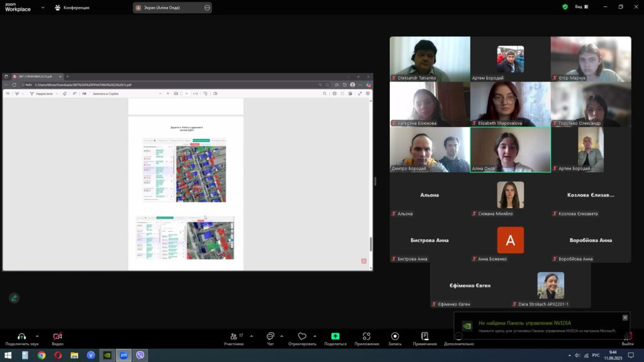Select Єгор Марчук's video tile

point(591,59)
